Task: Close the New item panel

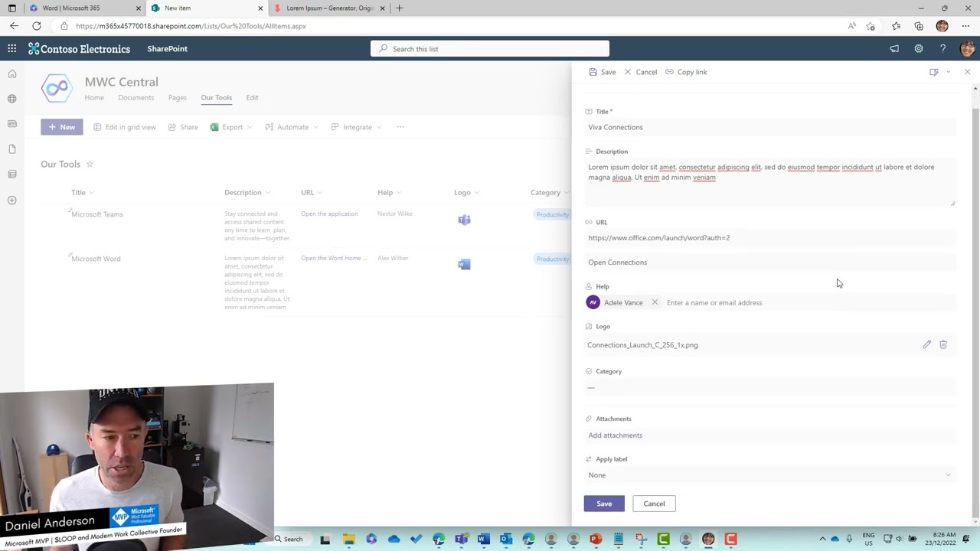Action: tap(967, 72)
